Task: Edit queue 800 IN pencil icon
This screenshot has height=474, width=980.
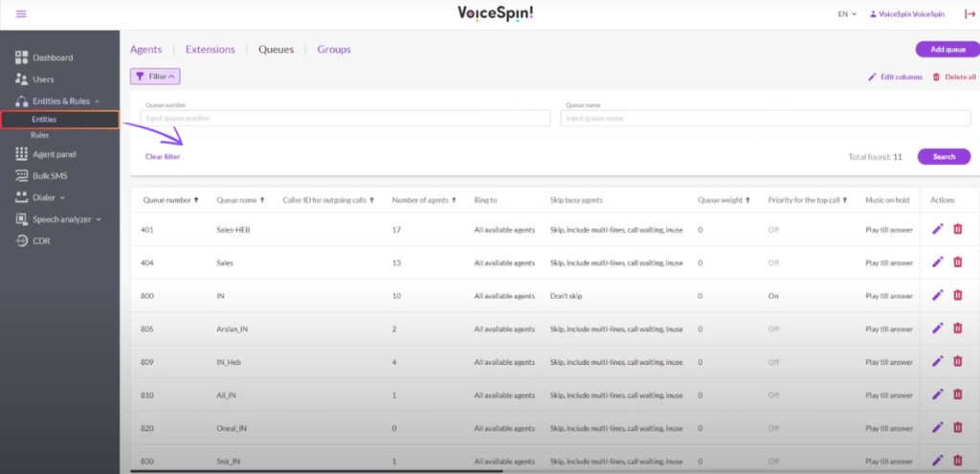Action: click(x=937, y=295)
